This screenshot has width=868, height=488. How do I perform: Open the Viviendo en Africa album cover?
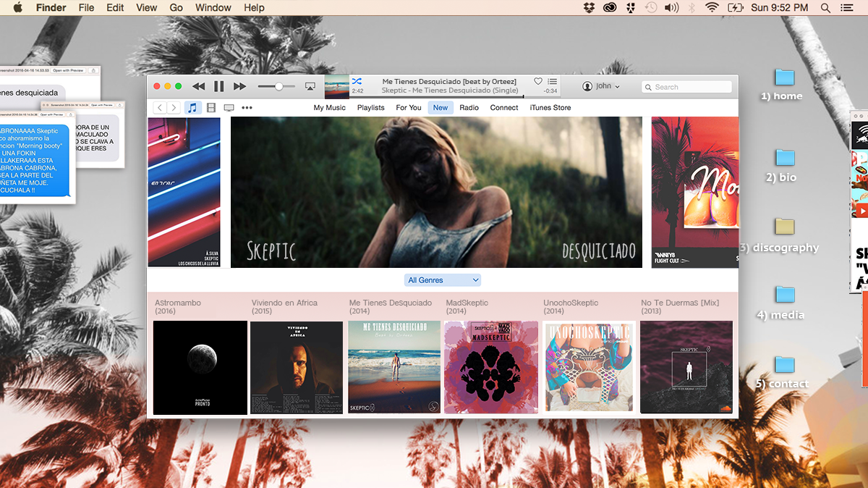coord(297,368)
